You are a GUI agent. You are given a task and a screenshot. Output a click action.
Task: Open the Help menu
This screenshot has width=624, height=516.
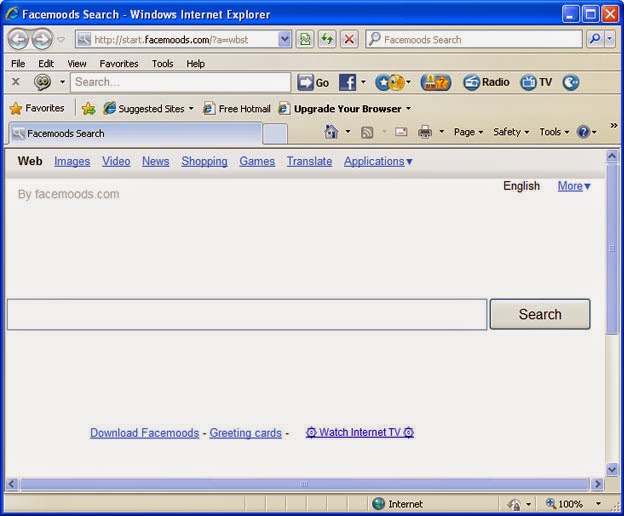[x=195, y=64]
